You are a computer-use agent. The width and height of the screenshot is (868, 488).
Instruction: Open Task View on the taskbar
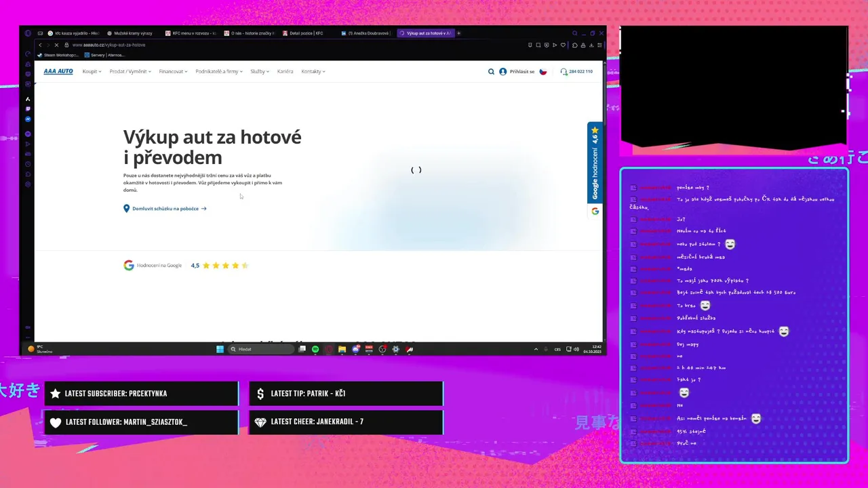click(302, 349)
